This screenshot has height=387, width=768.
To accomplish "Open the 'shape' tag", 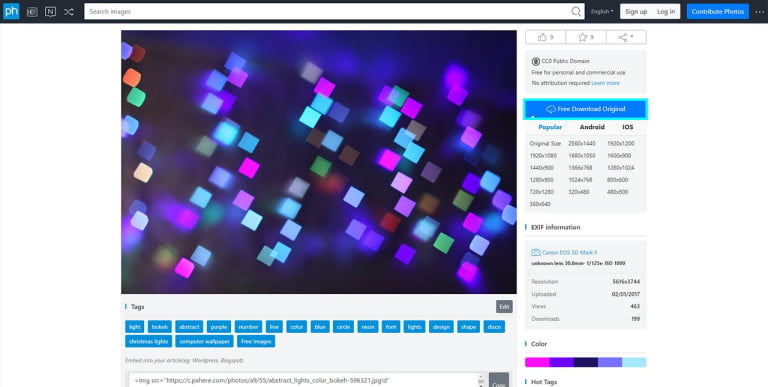I will point(468,327).
